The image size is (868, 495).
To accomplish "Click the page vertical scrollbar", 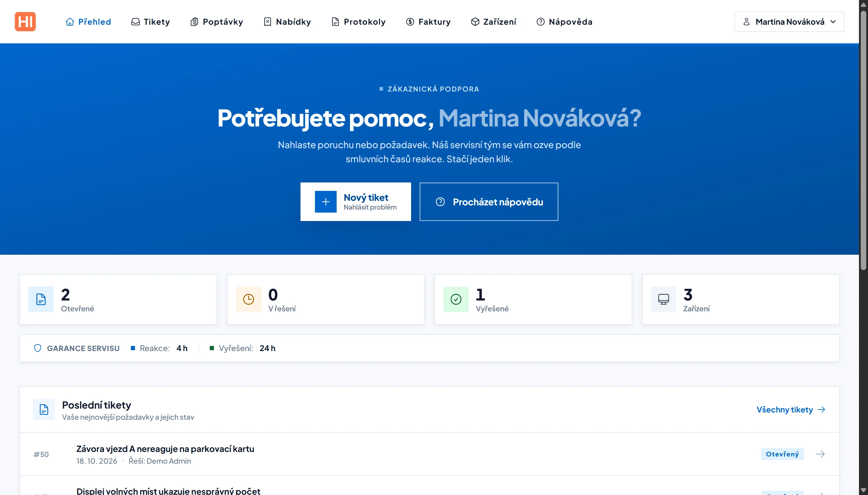I will click(863, 140).
